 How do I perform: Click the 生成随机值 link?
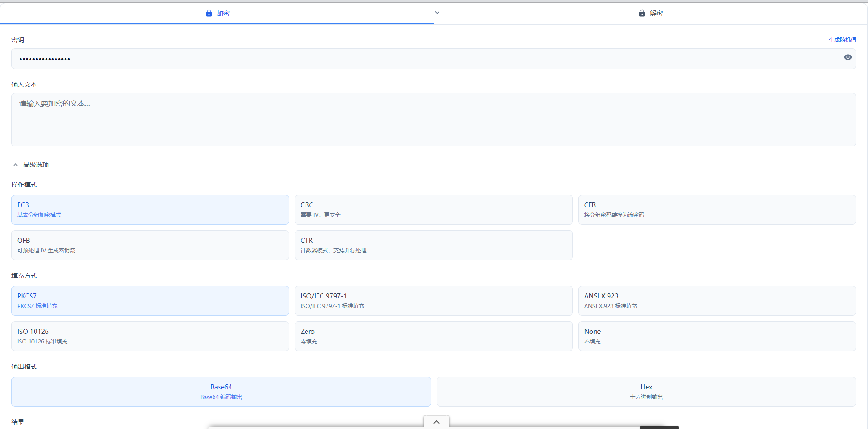[x=842, y=40]
